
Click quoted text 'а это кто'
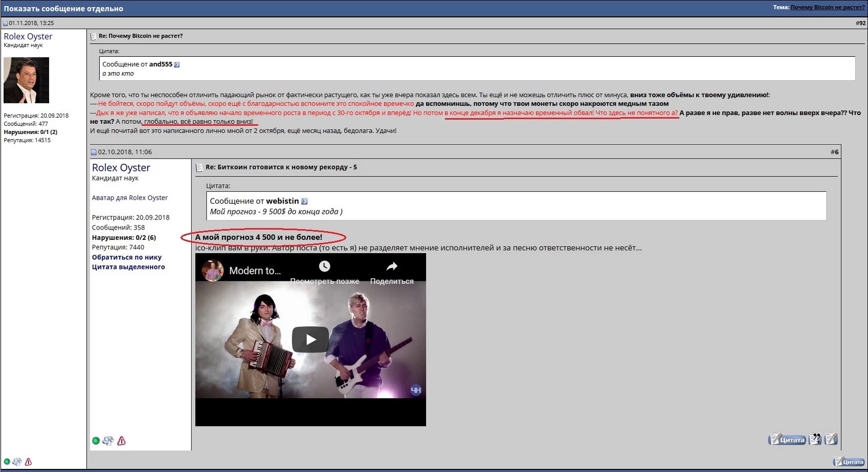pyautogui.click(x=118, y=74)
